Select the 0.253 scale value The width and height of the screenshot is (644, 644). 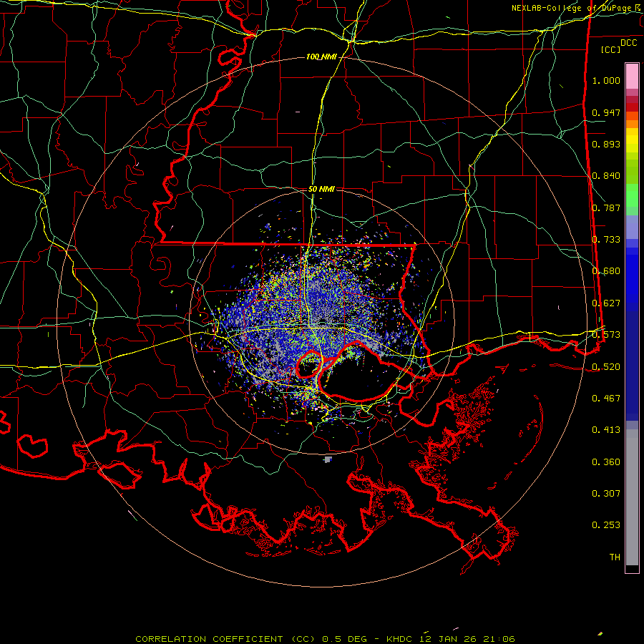point(606,525)
